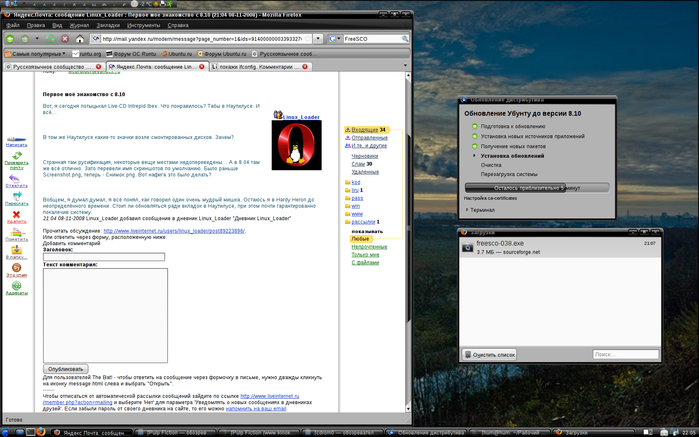Click the Текст комментария text area

click(x=105, y=315)
